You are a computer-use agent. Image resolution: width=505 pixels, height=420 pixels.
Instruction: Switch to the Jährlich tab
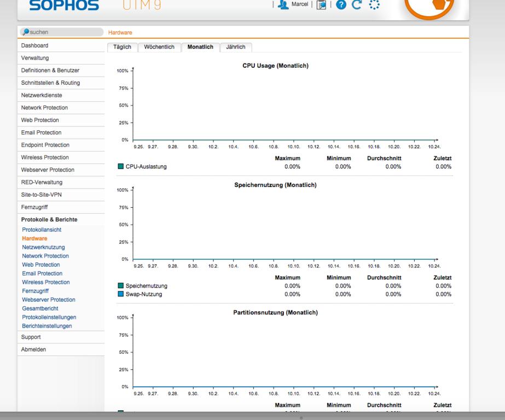[x=236, y=47]
